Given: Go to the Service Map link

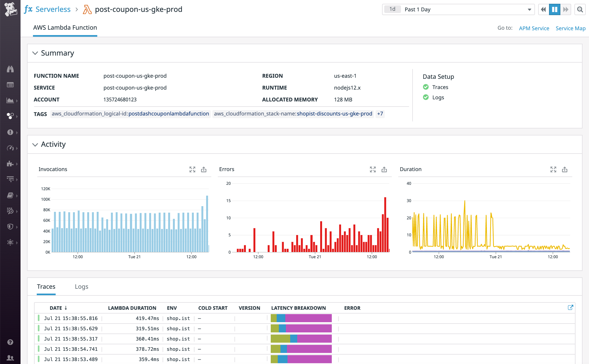Looking at the screenshot, I should click(570, 28).
